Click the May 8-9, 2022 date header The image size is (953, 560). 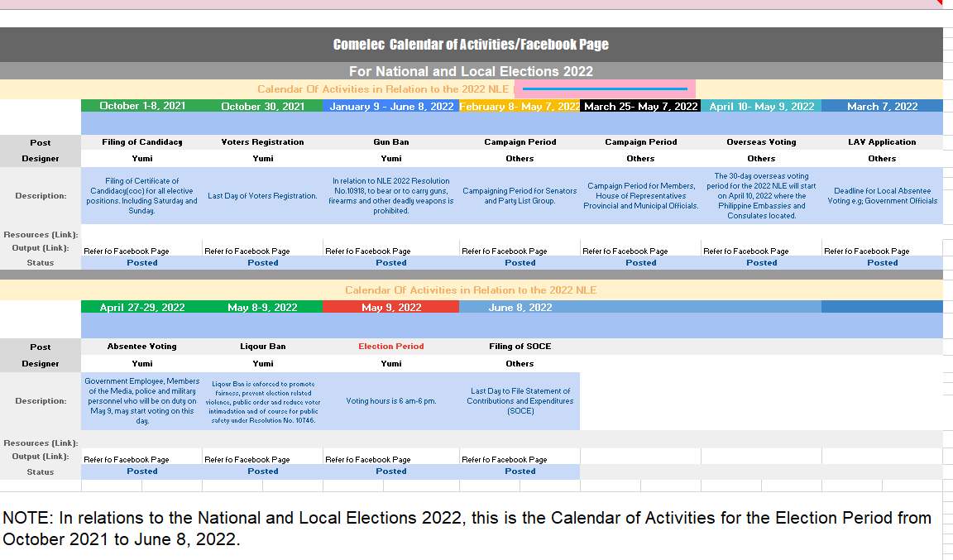[262, 308]
